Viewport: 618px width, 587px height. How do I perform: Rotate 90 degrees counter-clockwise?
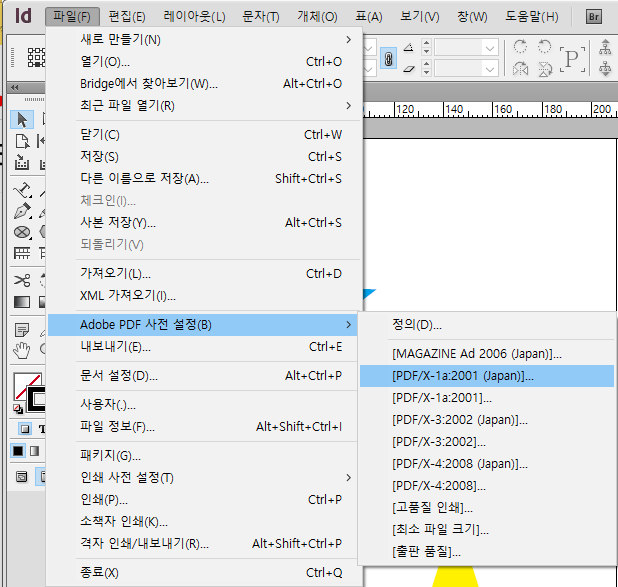[x=545, y=47]
